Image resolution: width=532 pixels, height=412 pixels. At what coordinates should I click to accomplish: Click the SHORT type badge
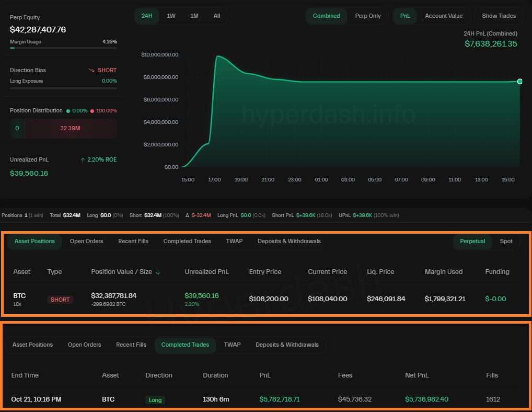click(60, 300)
